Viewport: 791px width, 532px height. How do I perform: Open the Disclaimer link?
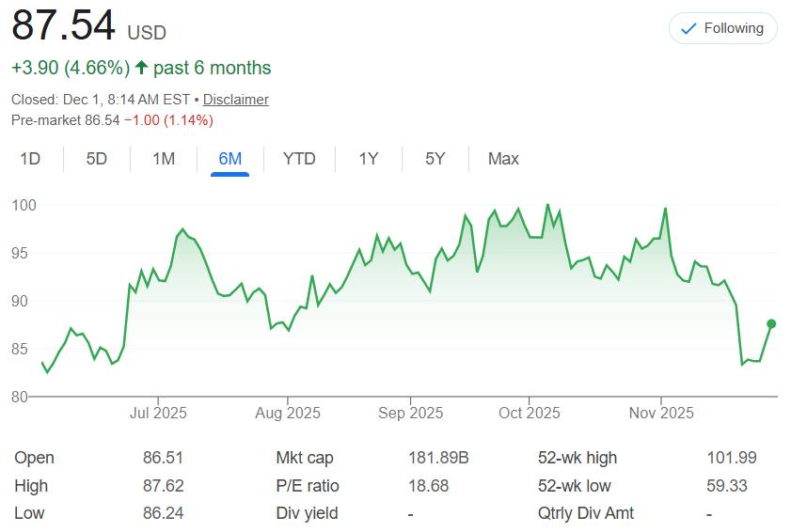click(235, 100)
